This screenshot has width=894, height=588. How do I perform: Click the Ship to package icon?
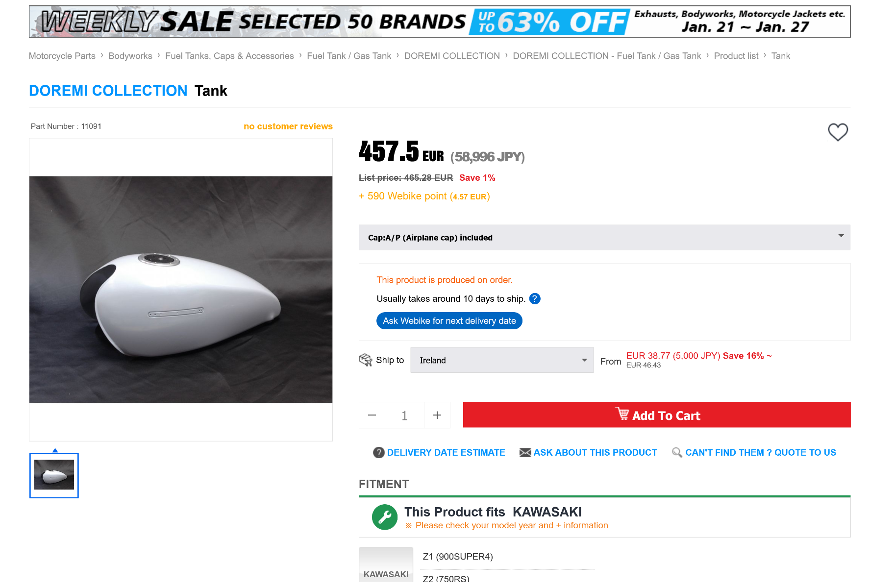click(366, 360)
